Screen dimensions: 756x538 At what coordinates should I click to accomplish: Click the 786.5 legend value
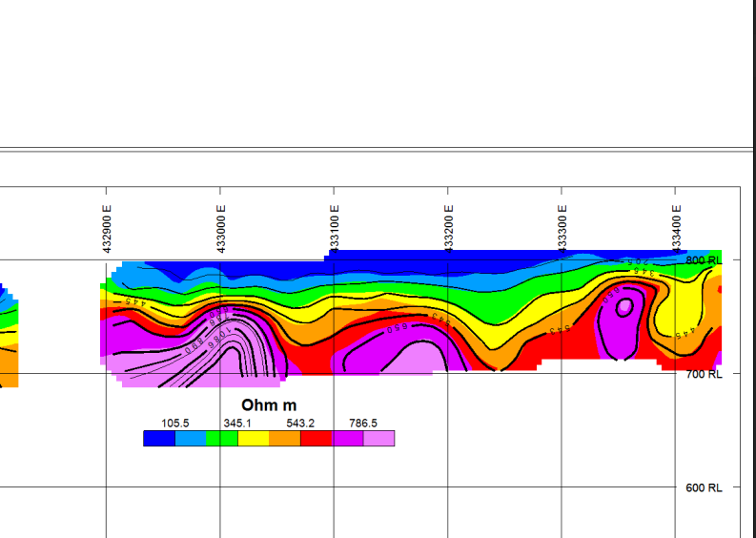[x=363, y=424]
